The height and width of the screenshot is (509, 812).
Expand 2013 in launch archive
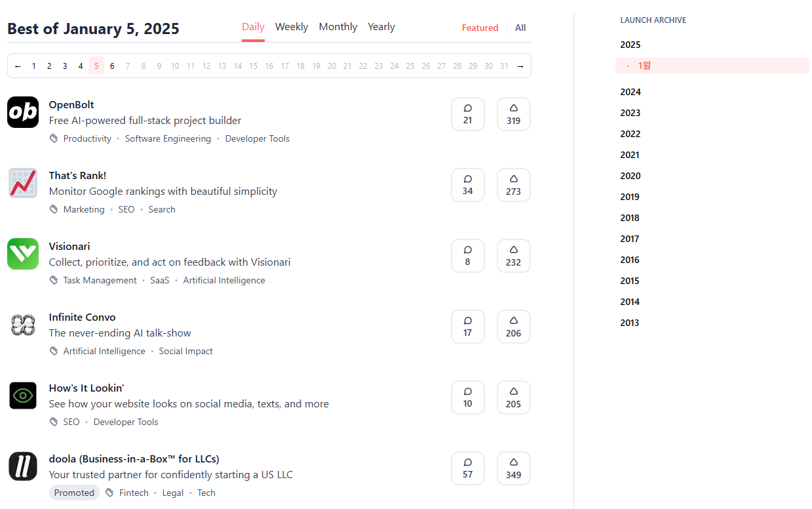tap(630, 323)
